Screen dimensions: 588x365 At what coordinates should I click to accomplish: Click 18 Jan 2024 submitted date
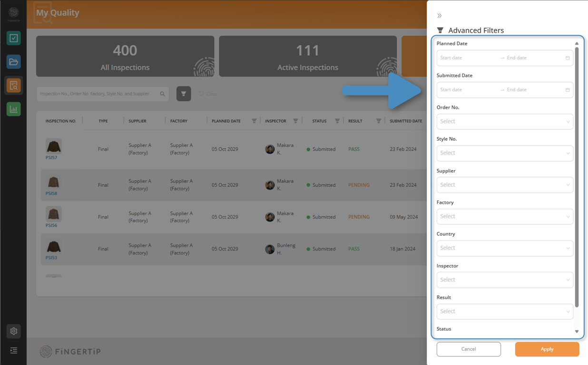click(x=402, y=249)
